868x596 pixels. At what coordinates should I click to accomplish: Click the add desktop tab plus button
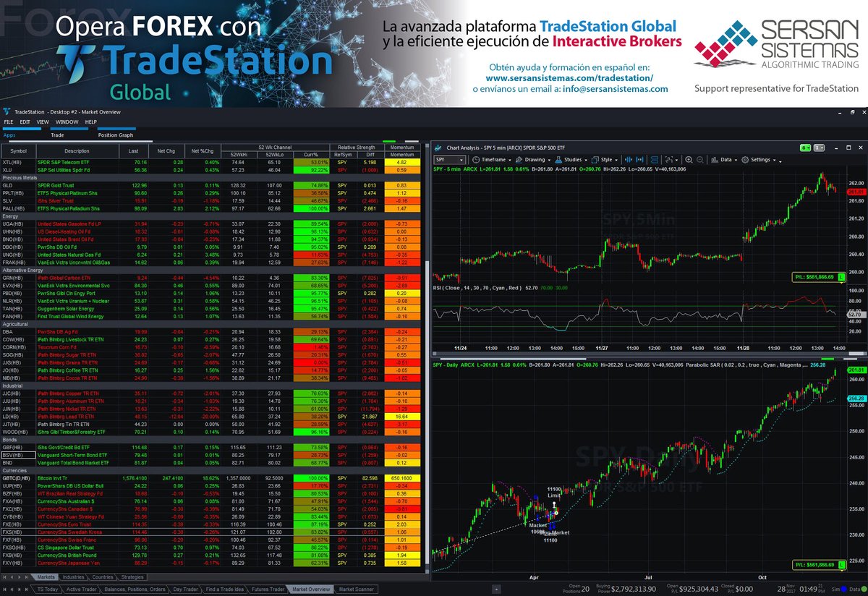[x=496, y=589]
